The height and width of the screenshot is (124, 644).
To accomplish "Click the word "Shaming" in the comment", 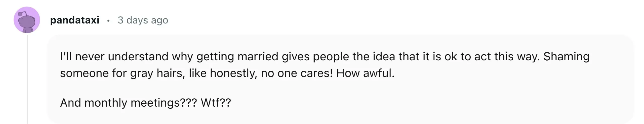I will [x=566, y=57].
